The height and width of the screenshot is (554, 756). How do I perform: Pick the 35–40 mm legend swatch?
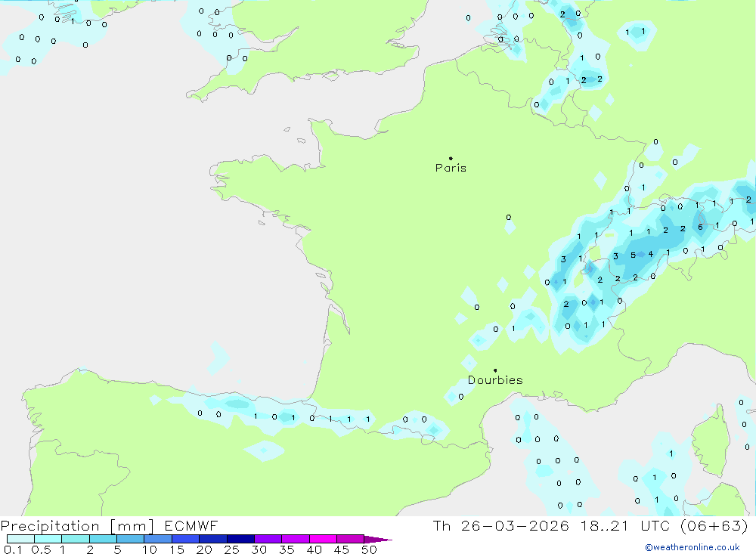[296, 539]
